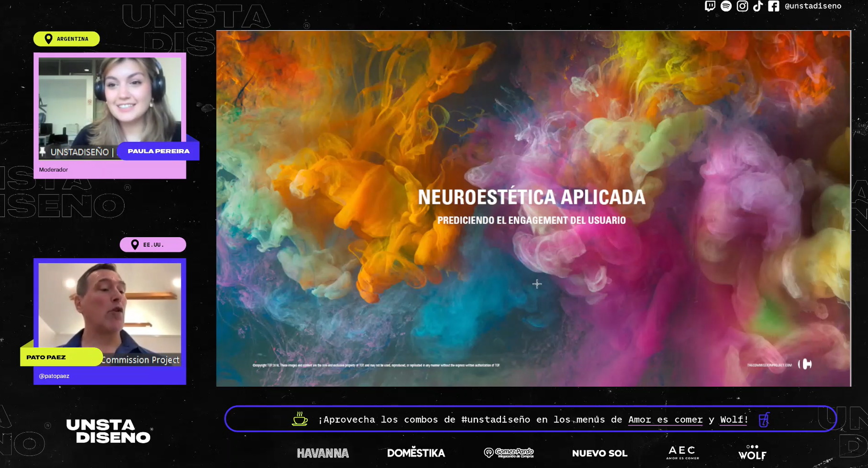Click the pin icon beside UNSTADISEÑO in Paula's video

[43, 152]
